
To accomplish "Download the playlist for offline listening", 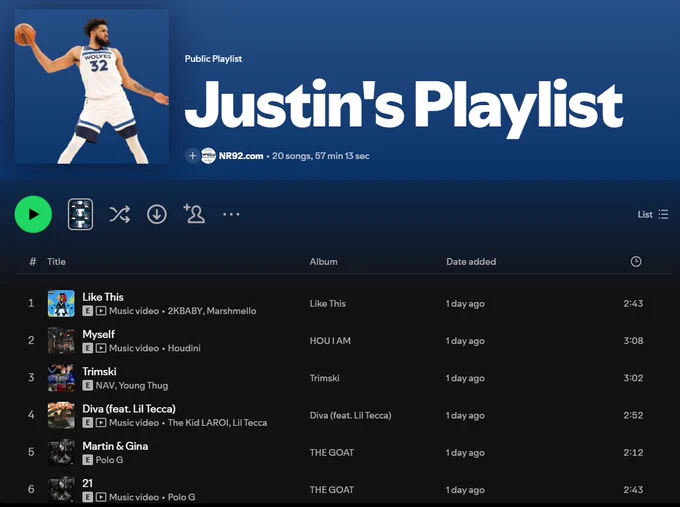I will point(157,214).
